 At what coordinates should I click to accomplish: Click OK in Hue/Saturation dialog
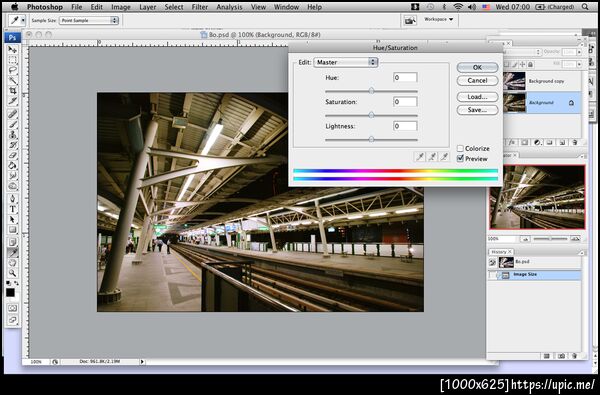click(477, 67)
